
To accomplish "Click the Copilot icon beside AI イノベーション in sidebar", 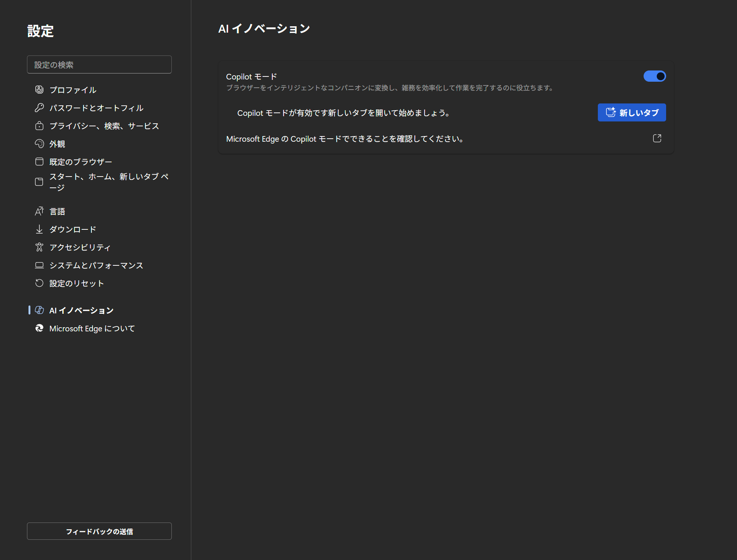I will [x=39, y=310].
